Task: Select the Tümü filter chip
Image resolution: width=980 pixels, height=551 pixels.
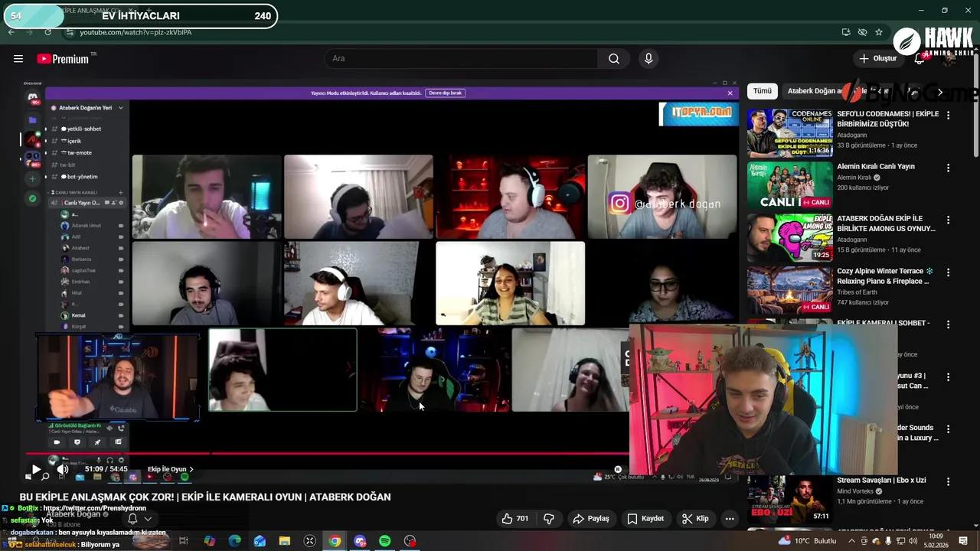Action: pos(763,91)
